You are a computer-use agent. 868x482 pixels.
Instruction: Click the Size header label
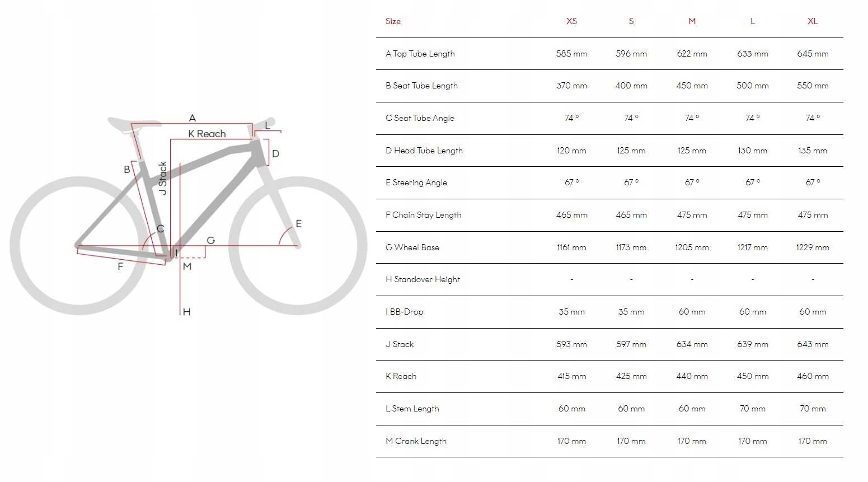[x=393, y=21]
